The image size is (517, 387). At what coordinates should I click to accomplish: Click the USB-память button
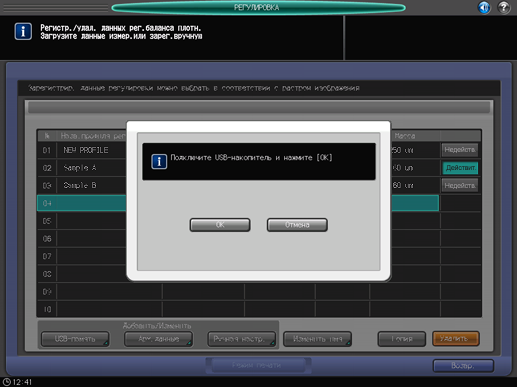[x=75, y=339]
